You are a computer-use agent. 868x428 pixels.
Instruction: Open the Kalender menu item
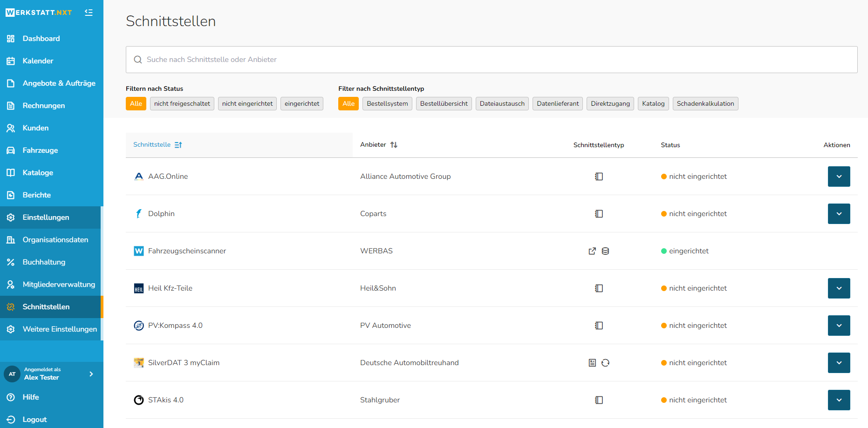tap(52, 61)
